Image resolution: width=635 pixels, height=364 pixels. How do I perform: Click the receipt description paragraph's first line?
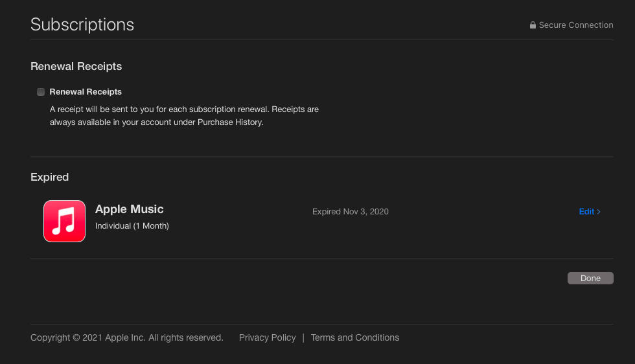click(184, 109)
